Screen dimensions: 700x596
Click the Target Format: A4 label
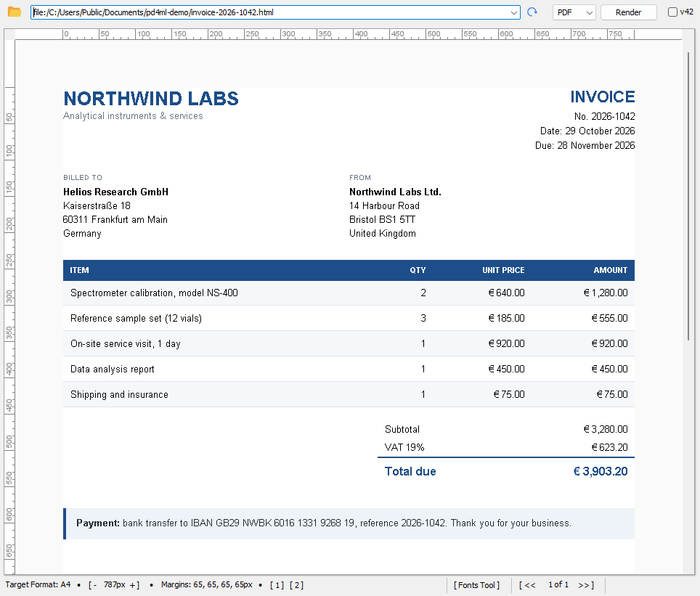click(38, 584)
